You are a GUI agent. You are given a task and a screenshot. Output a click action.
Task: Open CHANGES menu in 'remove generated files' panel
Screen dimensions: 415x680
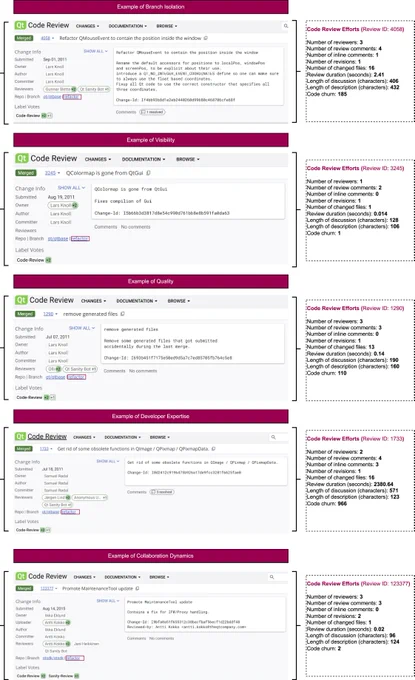click(x=93, y=301)
